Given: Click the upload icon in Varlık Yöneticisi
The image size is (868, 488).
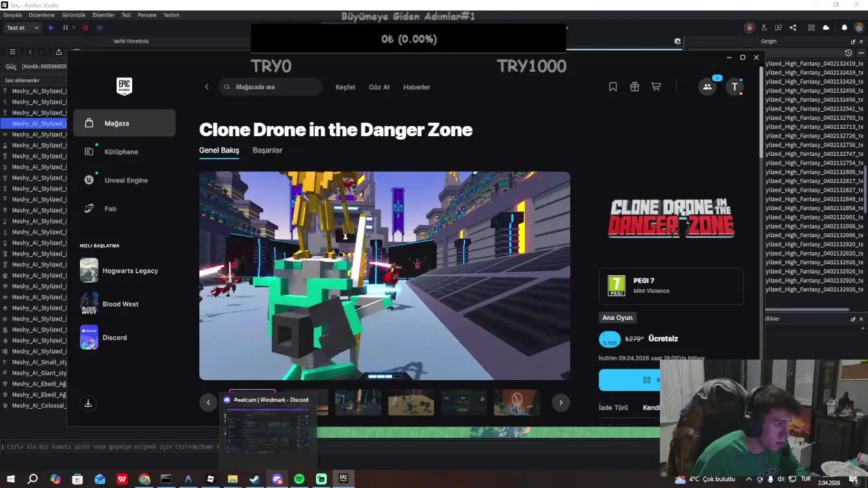Looking at the screenshot, I should tap(59, 52).
